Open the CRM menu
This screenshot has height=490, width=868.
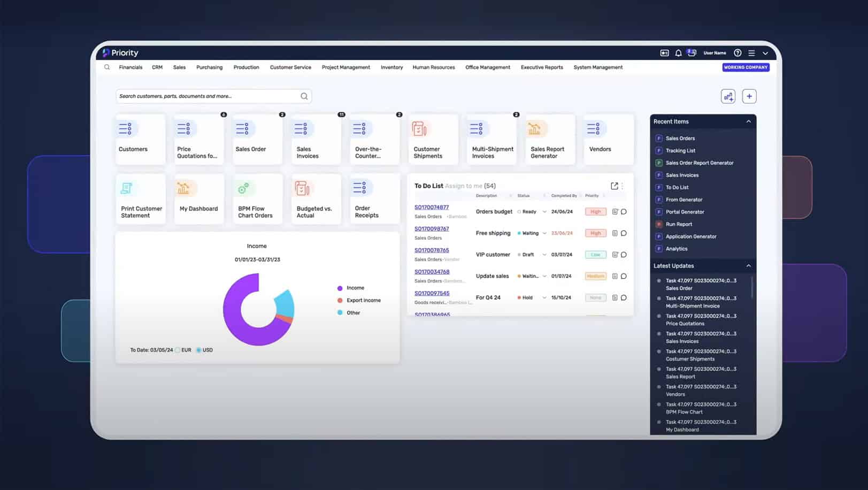click(x=157, y=67)
